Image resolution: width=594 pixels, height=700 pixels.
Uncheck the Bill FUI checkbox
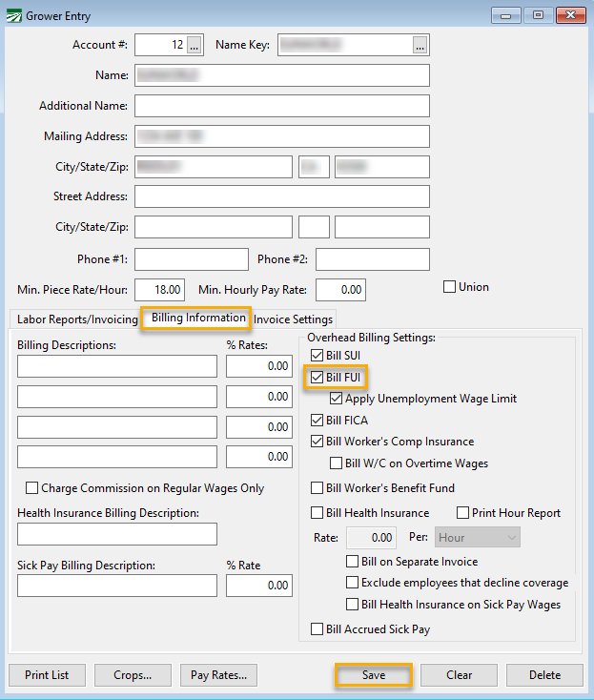pyautogui.click(x=317, y=377)
